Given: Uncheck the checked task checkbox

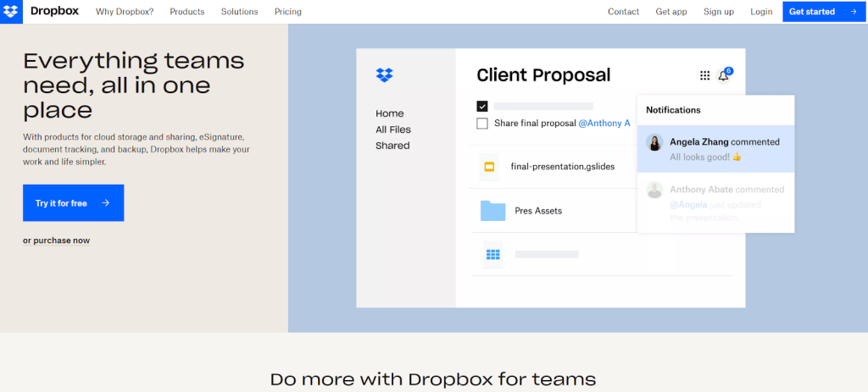Looking at the screenshot, I should [x=482, y=106].
